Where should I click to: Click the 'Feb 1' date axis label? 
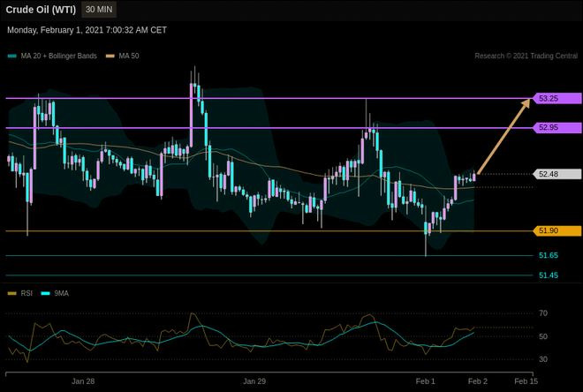[x=426, y=381]
